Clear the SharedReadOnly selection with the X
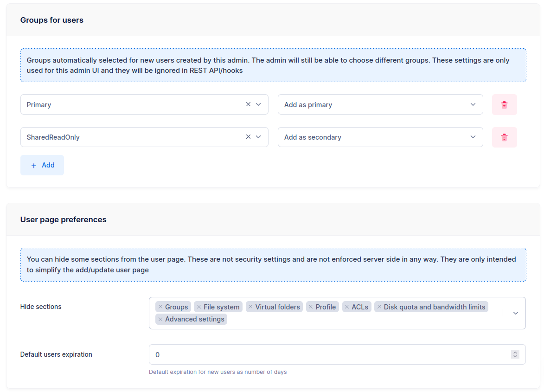Image resolution: width=544 pixels, height=392 pixels. pos(248,137)
